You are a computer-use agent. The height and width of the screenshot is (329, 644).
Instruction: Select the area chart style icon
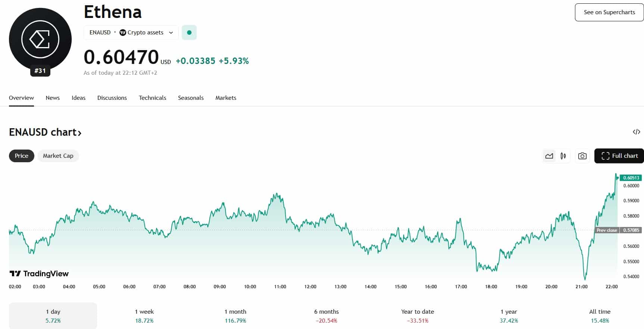(x=549, y=156)
